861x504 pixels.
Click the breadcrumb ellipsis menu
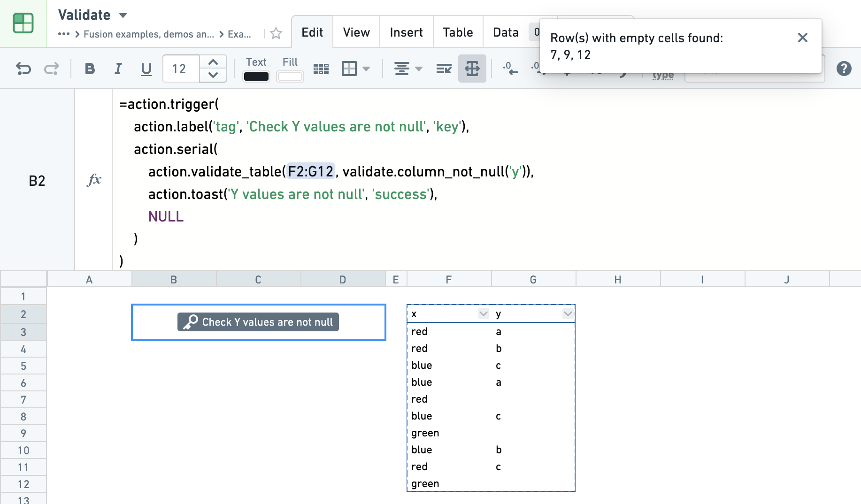click(64, 34)
